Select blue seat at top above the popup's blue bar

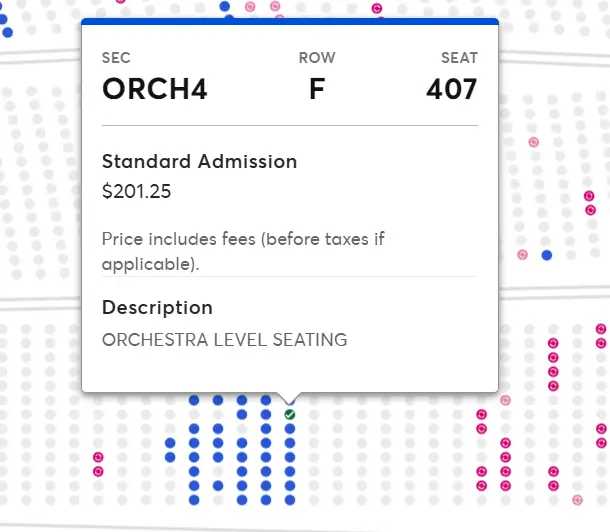click(x=224, y=6)
